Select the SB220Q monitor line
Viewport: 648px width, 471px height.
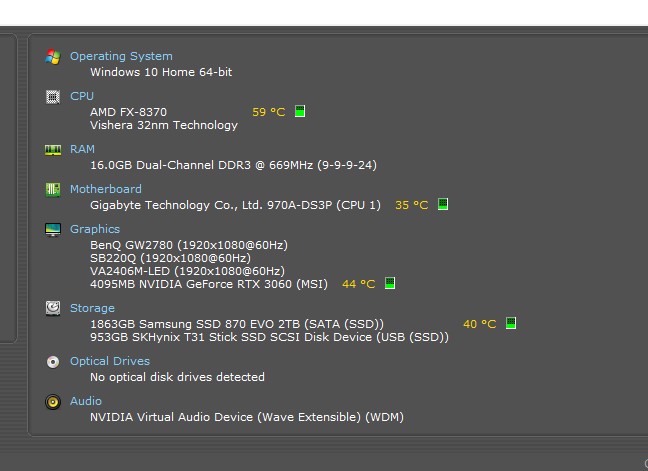(170, 258)
